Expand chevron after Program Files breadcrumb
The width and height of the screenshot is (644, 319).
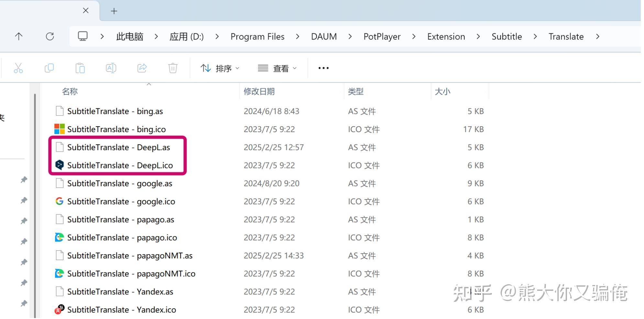tap(298, 37)
